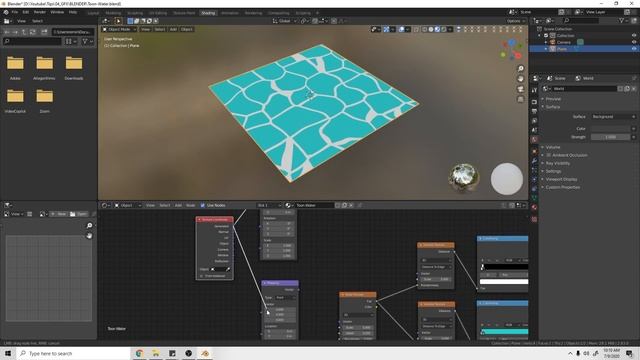
Task: Open the viewport View menu
Action: (x=145, y=29)
